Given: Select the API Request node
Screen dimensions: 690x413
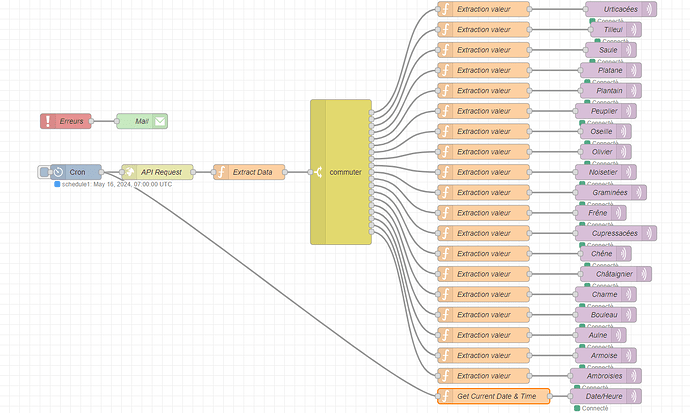Looking at the screenshot, I should (157, 172).
